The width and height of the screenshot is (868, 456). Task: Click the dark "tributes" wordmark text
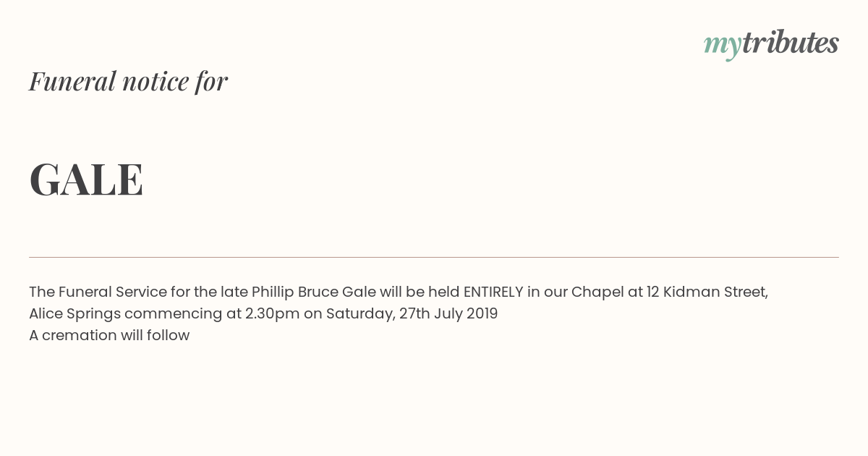tap(790, 43)
